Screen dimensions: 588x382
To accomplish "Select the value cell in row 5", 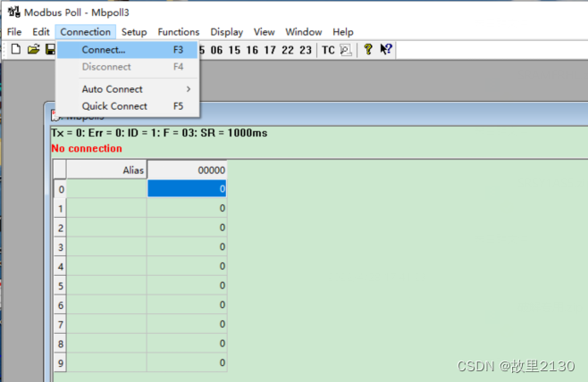I will 187,286.
